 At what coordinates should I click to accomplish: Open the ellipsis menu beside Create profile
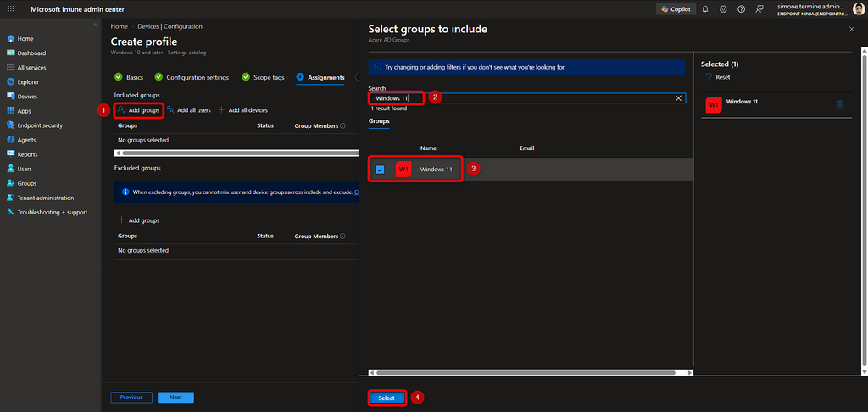(192, 42)
